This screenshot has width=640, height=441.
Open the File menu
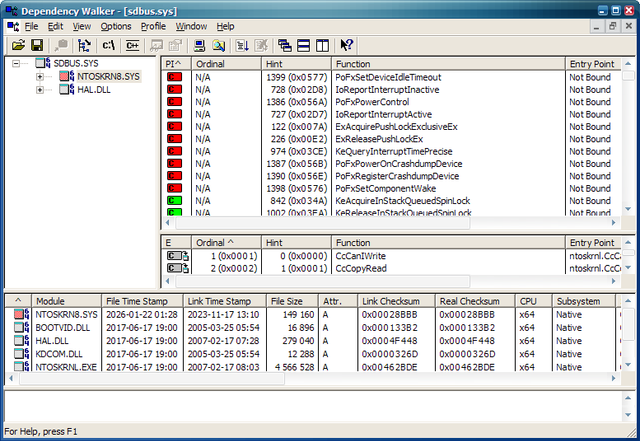click(x=31, y=27)
